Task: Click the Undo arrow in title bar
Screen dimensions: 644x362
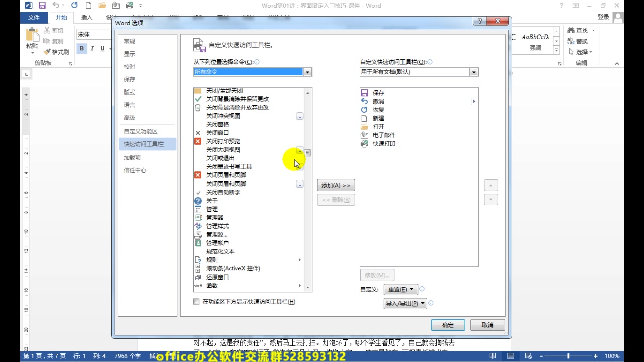Action: [55, 6]
